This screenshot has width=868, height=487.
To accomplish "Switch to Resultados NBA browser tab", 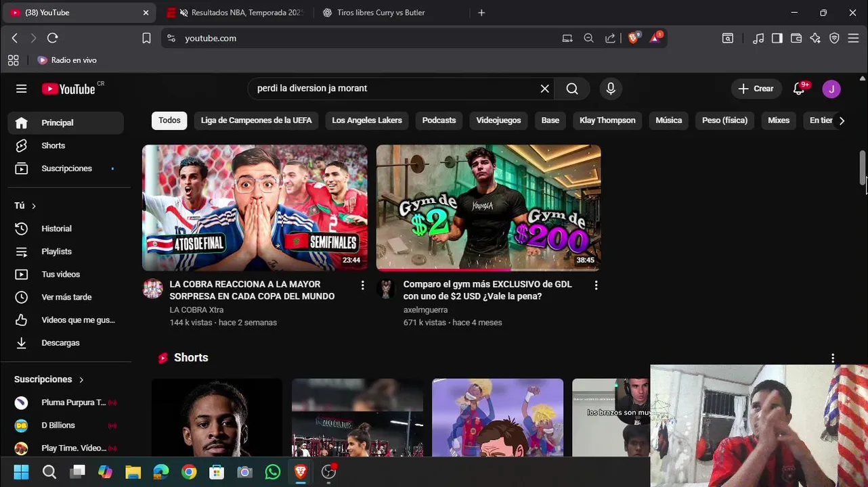I will (x=235, y=13).
